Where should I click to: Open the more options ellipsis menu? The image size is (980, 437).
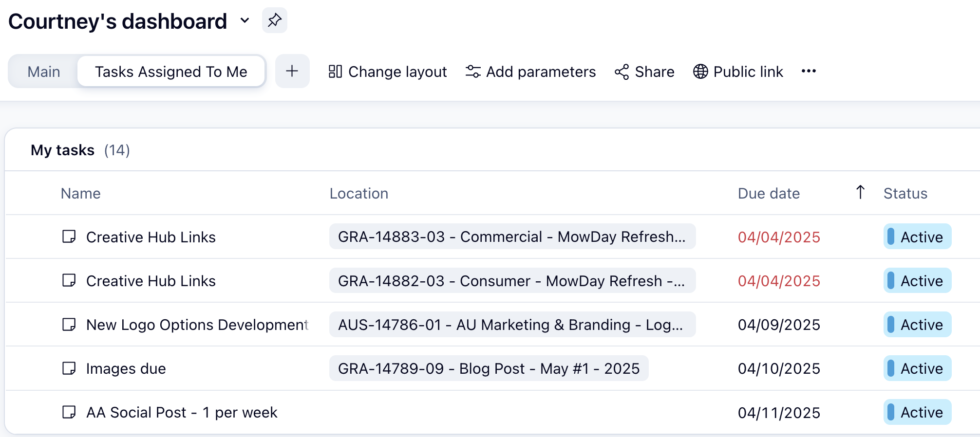pyautogui.click(x=809, y=71)
